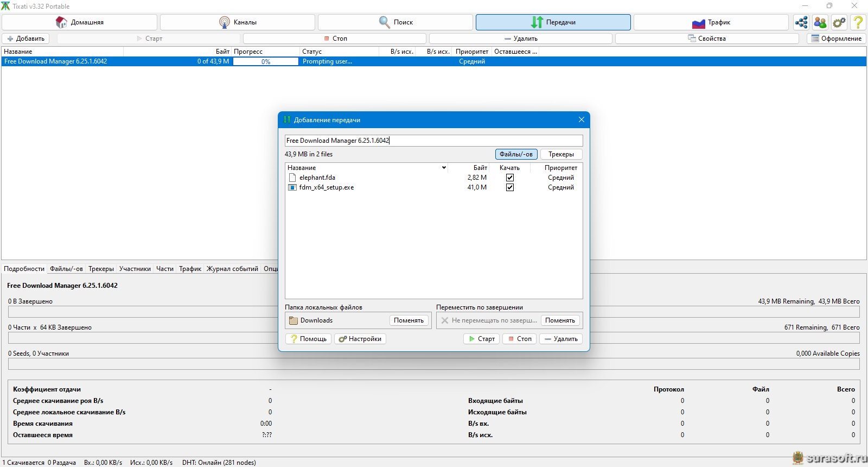Open the Участники tab

(135, 269)
